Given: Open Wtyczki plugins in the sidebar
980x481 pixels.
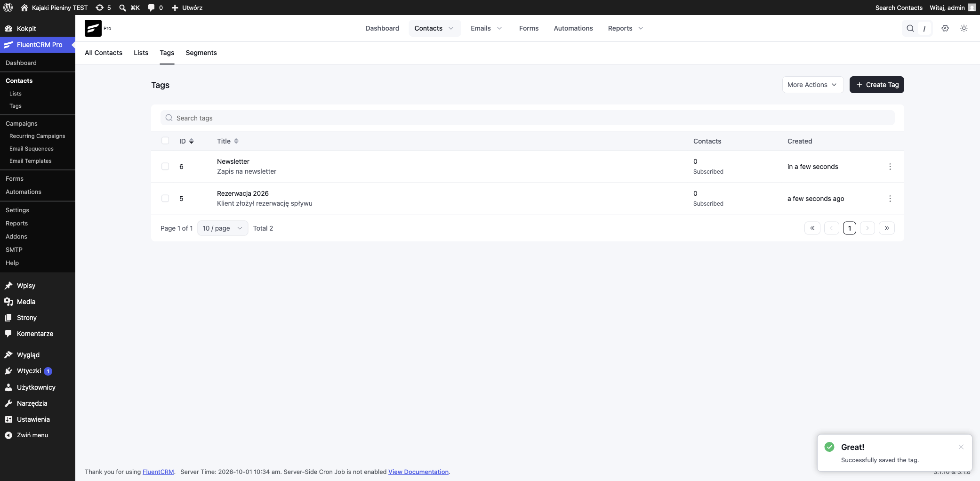Looking at the screenshot, I should click(x=38, y=371).
